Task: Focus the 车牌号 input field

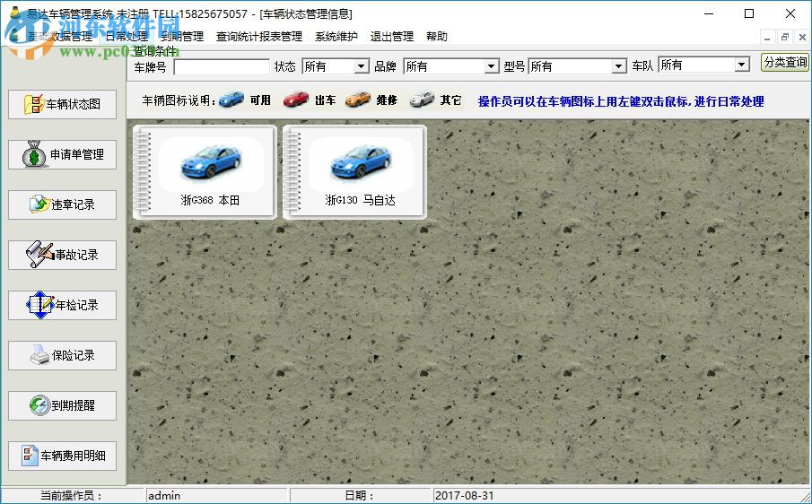Action: (x=222, y=66)
